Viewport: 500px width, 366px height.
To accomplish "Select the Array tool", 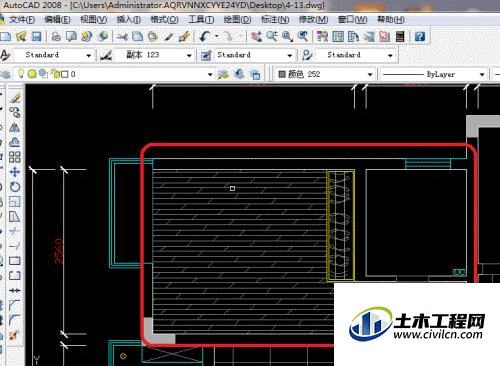I will (14, 157).
